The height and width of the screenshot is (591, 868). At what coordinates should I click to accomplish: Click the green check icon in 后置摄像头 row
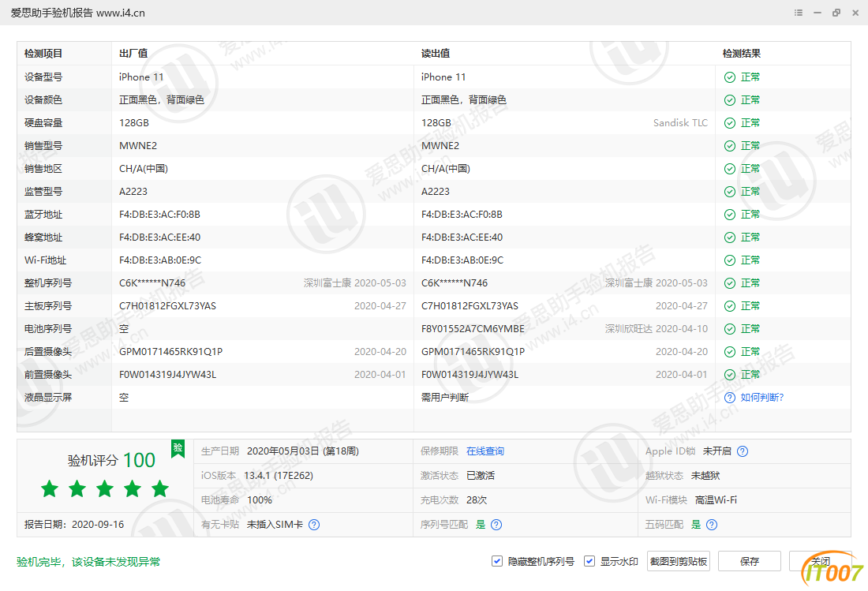click(x=730, y=352)
